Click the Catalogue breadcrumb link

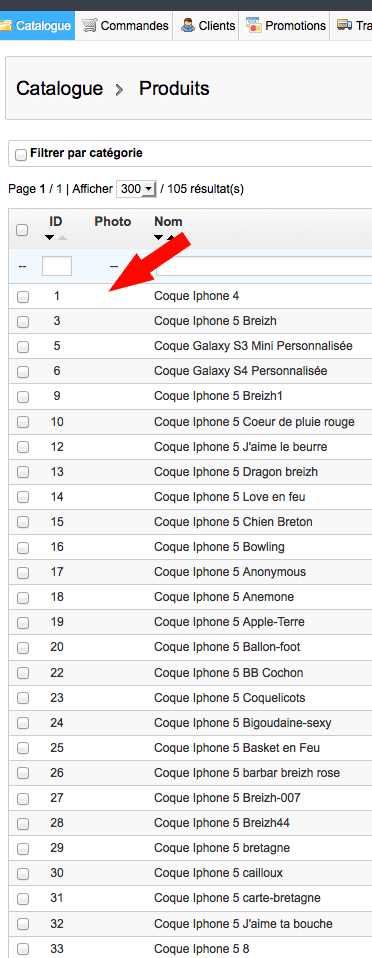coord(59,89)
